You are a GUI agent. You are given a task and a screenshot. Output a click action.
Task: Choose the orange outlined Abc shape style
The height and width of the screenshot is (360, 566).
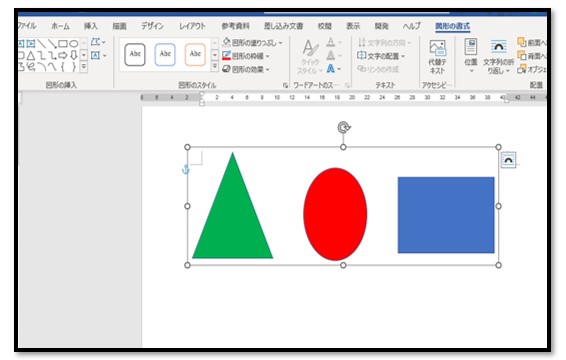pyautogui.click(x=195, y=55)
